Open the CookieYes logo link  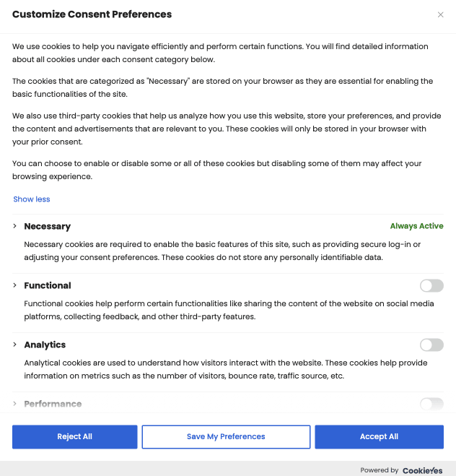pyautogui.click(x=422, y=470)
